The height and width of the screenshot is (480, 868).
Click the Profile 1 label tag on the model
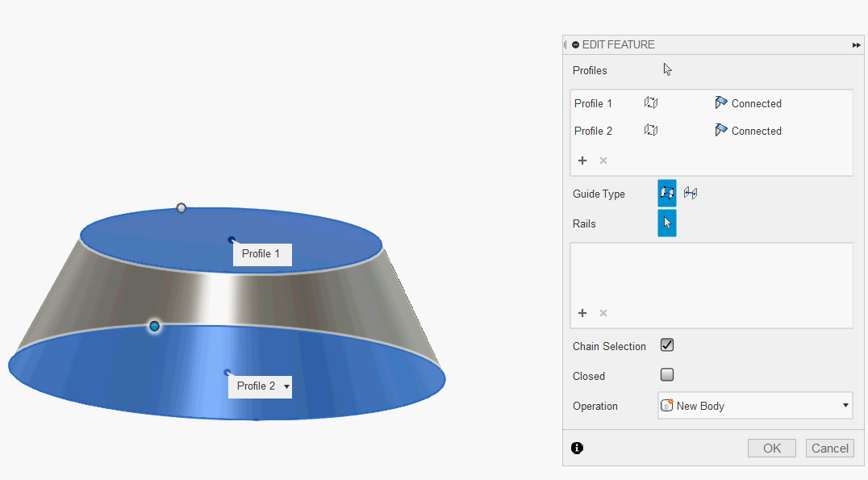tap(261, 253)
